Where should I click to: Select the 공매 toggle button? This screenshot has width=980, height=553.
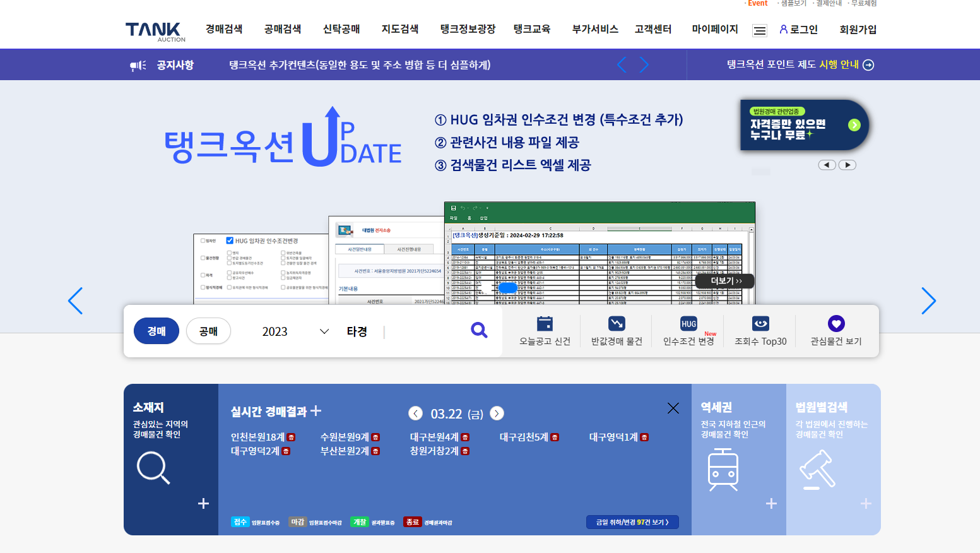(208, 331)
